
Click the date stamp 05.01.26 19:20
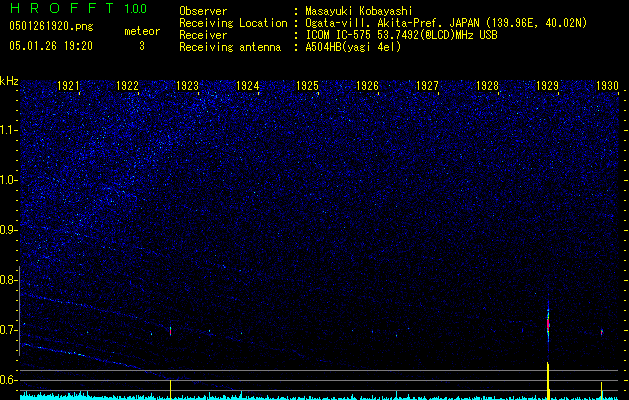click(51, 46)
